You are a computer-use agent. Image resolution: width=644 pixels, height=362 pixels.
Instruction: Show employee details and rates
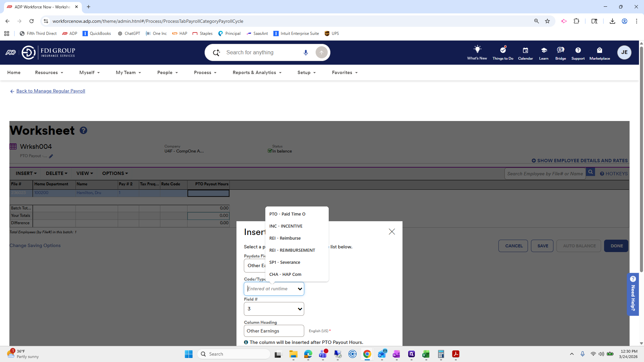(580, 161)
